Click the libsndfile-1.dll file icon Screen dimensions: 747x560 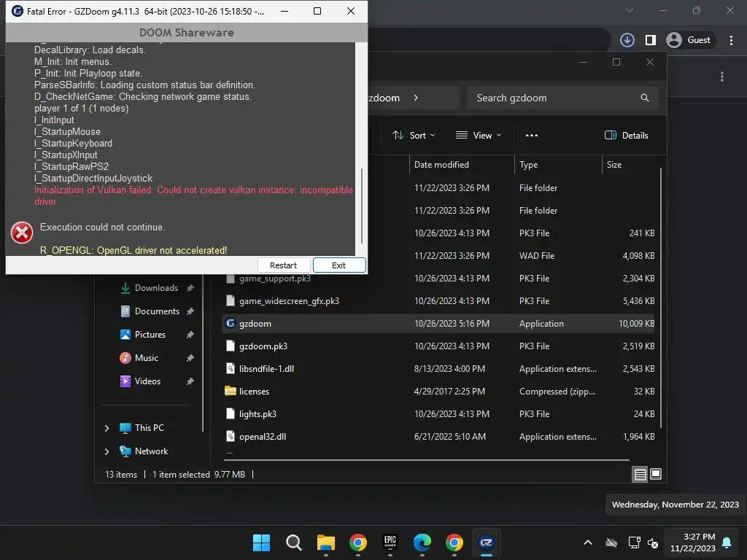point(230,368)
